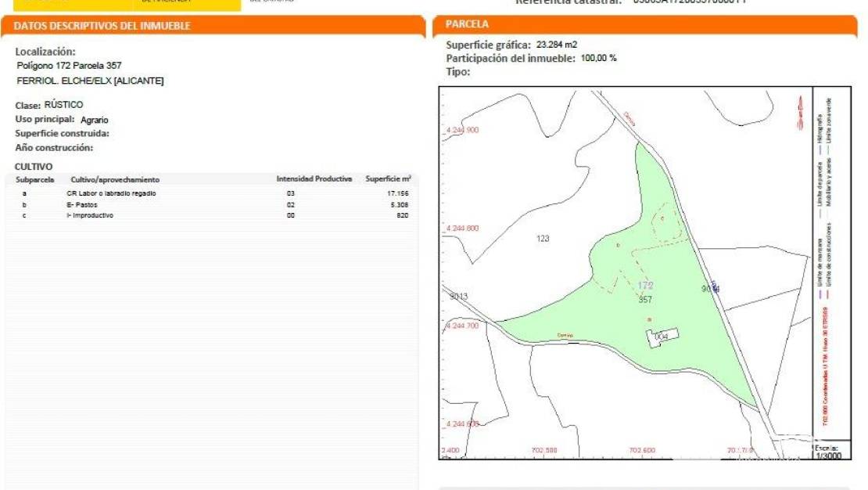Click the yellow Ministerio logo at top left
868x490 pixels.
pos(127,5)
